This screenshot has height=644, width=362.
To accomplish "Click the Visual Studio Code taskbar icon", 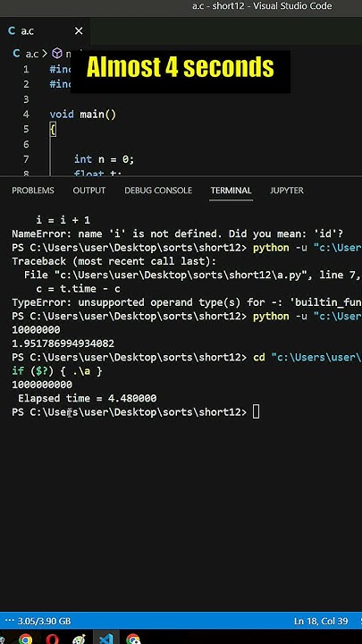I will click(105, 639).
